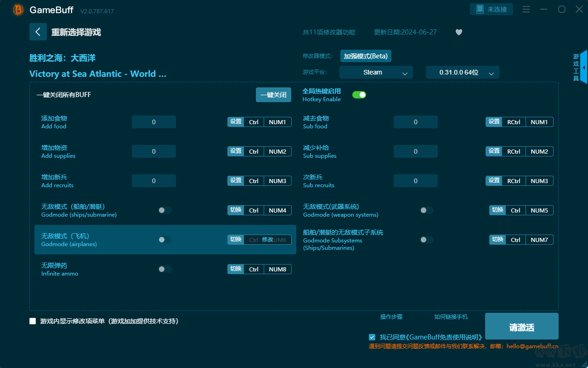The width and height of the screenshot is (588, 368).
Task: Click the back arrow to reselect game
Action: [38, 32]
